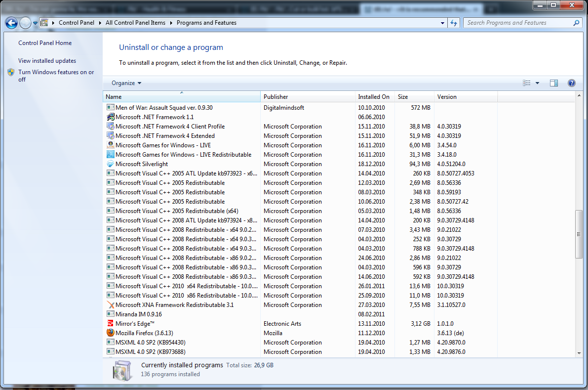
Task: Open Help with the question mark icon
Action: 572,83
